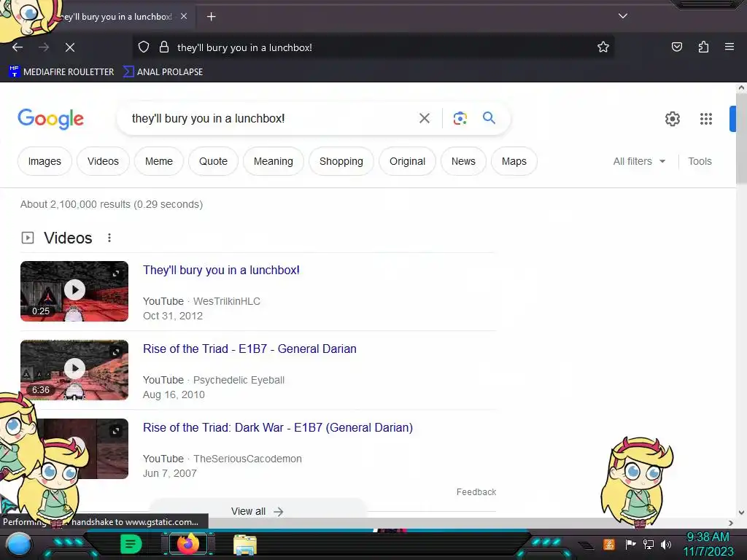Open File Explorer from taskbar
747x560 pixels.
tap(245, 545)
